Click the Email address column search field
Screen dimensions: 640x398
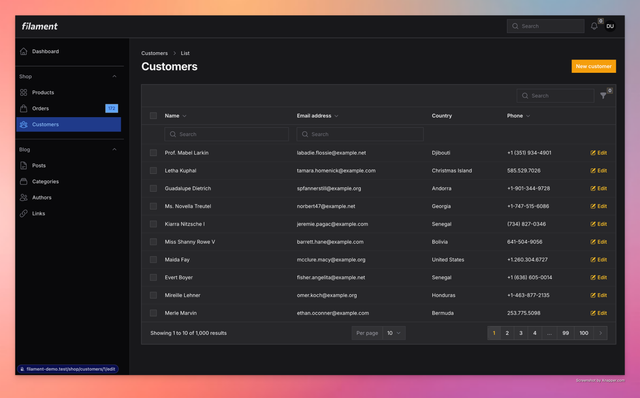pos(360,134)
